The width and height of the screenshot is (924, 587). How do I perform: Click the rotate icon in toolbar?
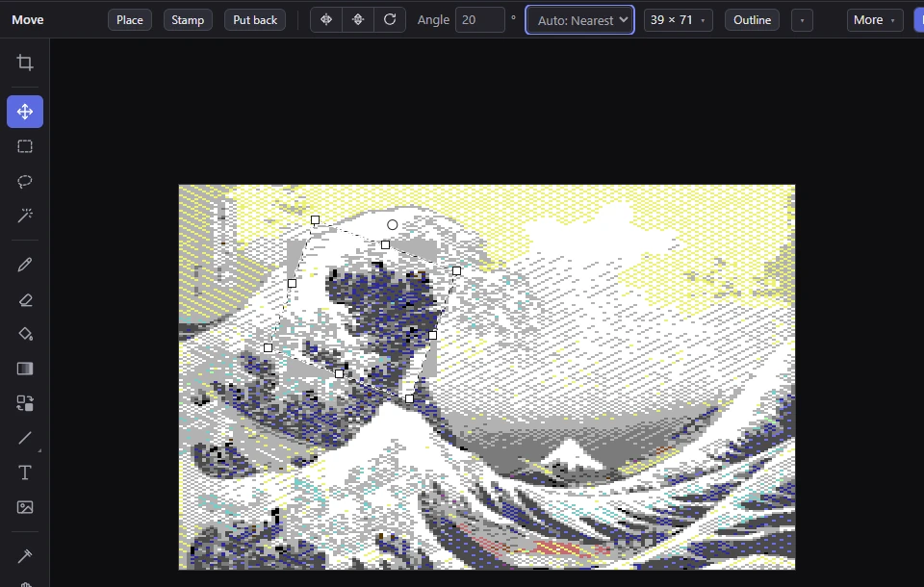[390, 20]
